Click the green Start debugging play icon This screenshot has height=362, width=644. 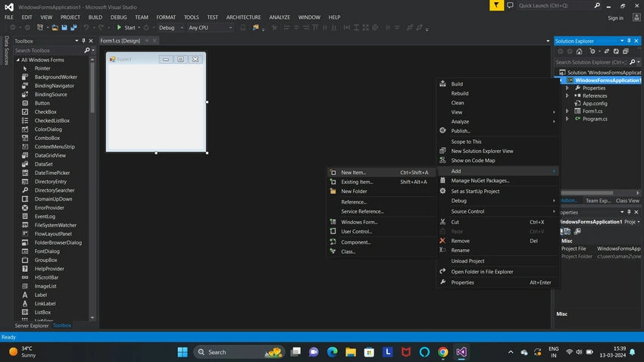click(x=119, y=27)
